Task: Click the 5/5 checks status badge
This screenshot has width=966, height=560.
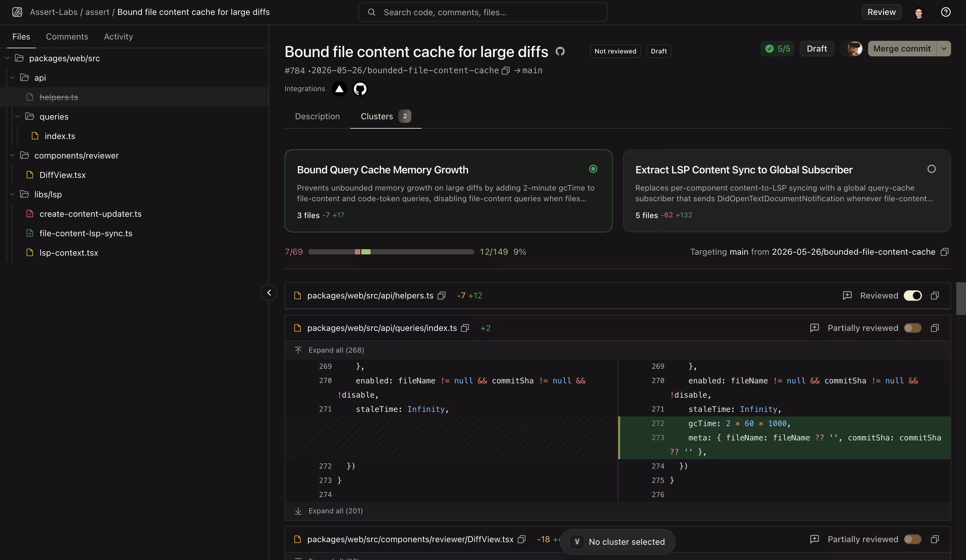Action: pos(778,49)
